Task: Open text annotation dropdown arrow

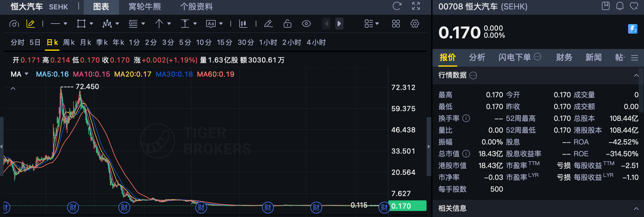Action: 221,24
